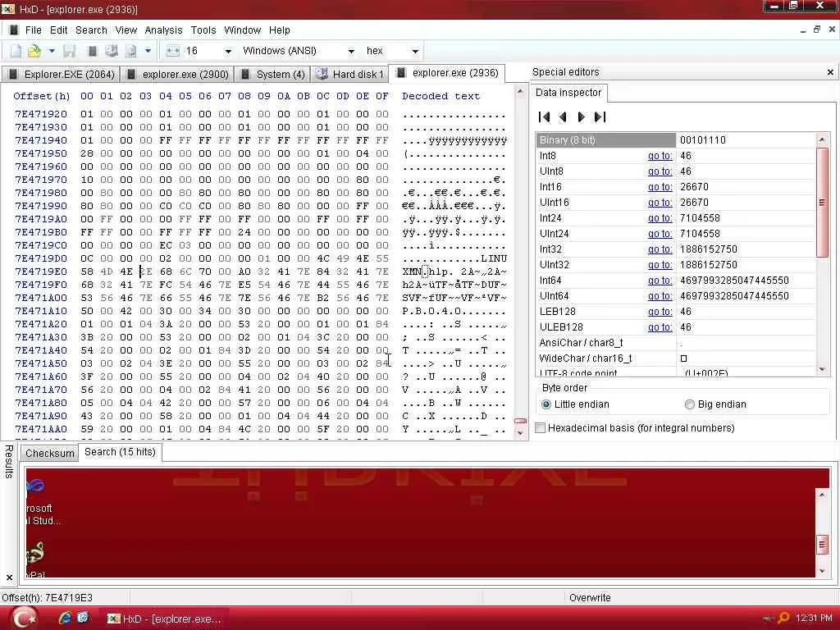The width and height of the screenshot is (840, 630).
Task: Jump to first byte in Data inspector
Action: point(545,116)
